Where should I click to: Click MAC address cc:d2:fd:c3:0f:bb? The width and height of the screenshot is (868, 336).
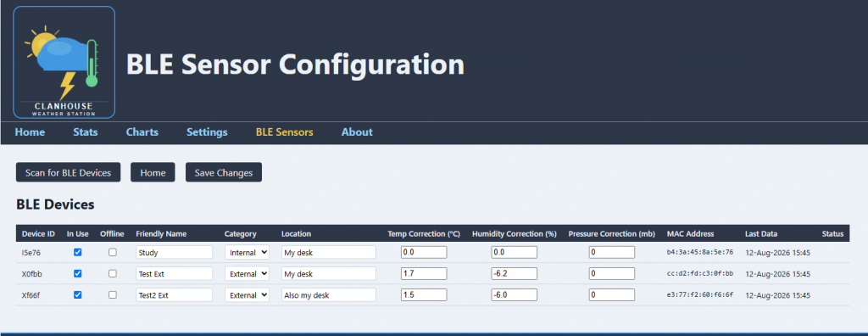(699, 273)
